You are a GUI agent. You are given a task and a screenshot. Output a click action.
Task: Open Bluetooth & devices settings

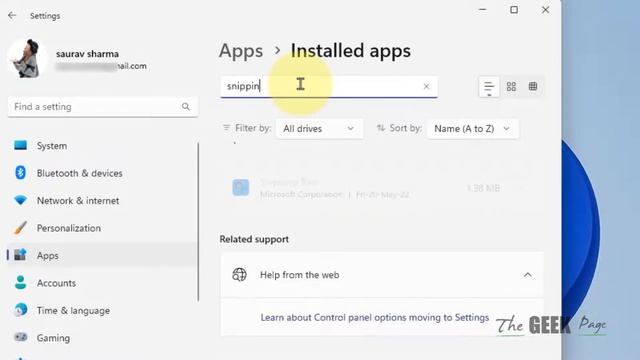point(102,173)
